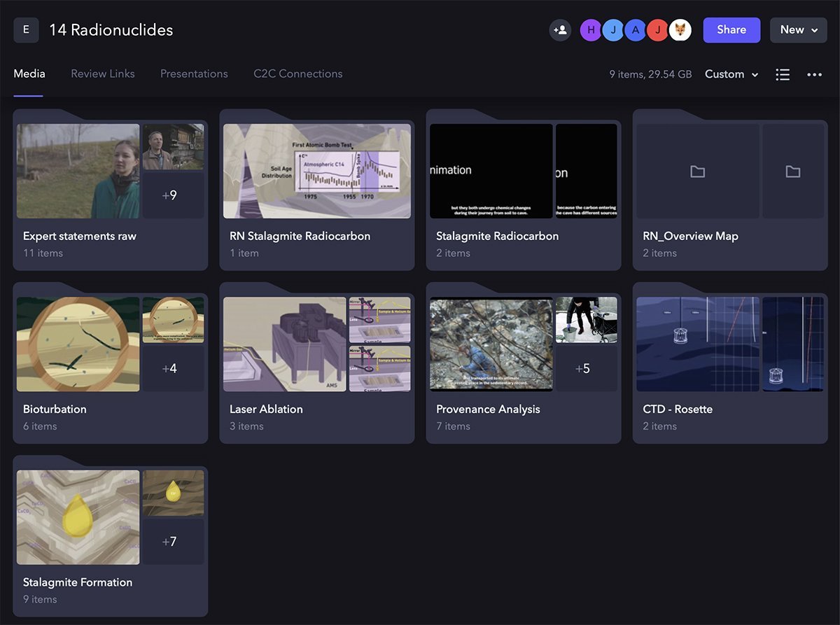Open the Atomic Bomb Test chart thumbnail

tap(317, 171)
